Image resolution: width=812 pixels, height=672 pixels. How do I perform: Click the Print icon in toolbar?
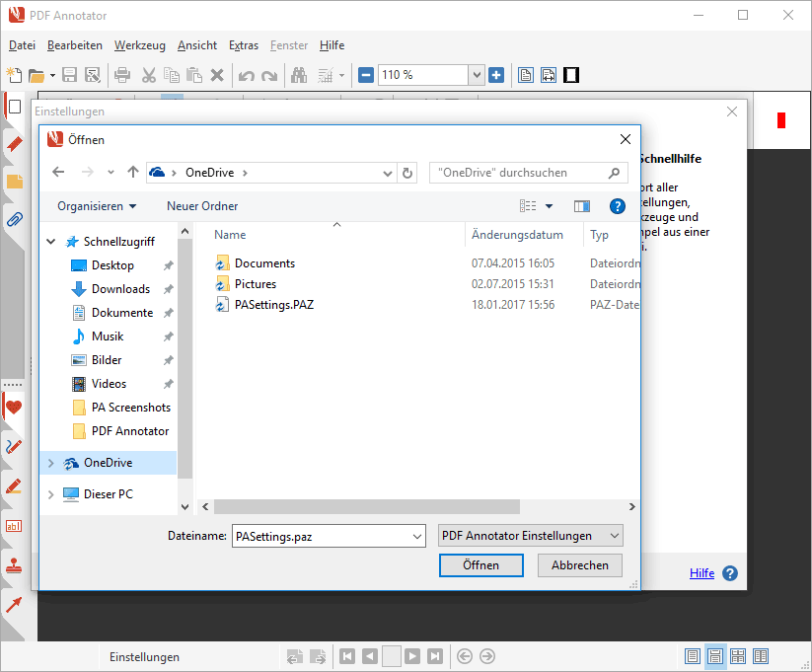tap(122, 75)
